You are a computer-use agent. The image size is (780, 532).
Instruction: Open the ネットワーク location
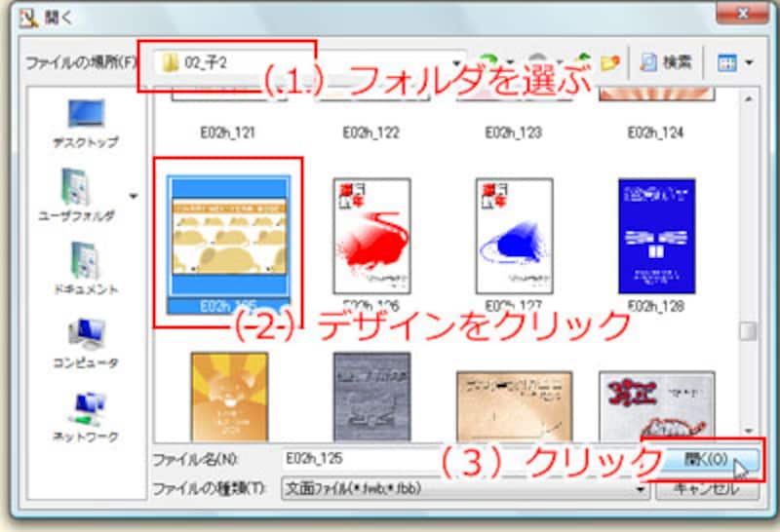pyautogui.click(x=85, y=408)
